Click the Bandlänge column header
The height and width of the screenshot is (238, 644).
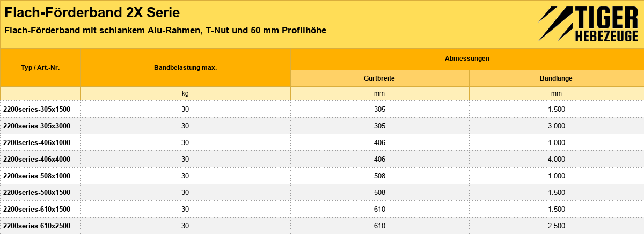[x=557, y=78]
